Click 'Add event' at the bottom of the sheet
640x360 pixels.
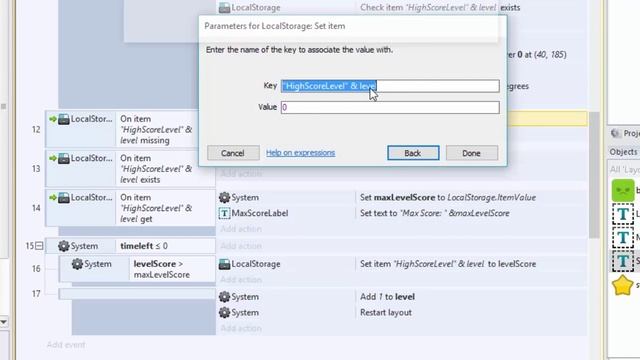[x=66, y=345]
